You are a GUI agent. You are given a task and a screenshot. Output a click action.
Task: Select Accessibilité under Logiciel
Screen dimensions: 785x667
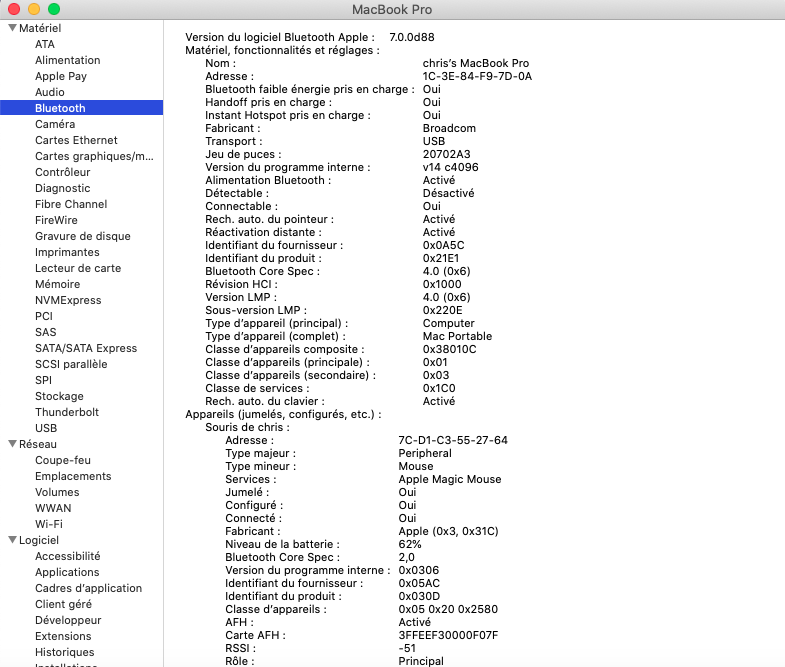click(68, 556)
